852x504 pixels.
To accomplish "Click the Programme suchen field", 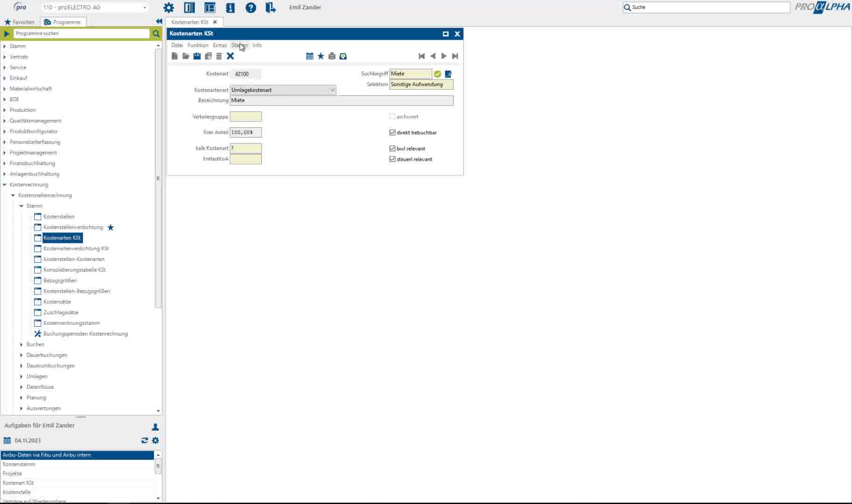I will [x=81, y=34].
